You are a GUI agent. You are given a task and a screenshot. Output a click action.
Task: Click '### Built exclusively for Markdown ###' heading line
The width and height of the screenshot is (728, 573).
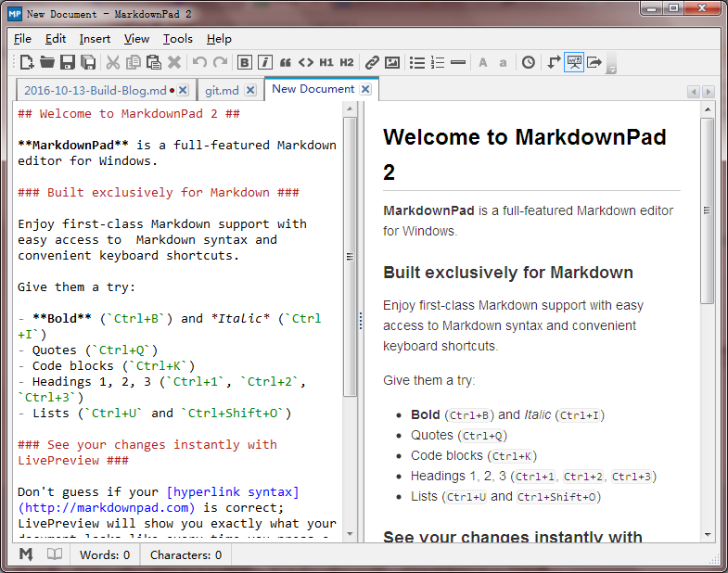pos(159,193)
